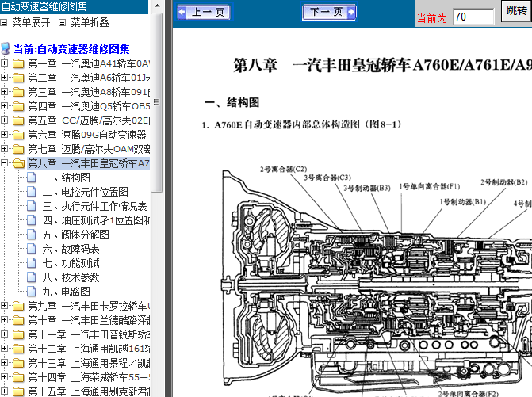The height and width of the screenshot is (397, 532).
Task: Click folder icon of 第六章
Action: (18, 135)
